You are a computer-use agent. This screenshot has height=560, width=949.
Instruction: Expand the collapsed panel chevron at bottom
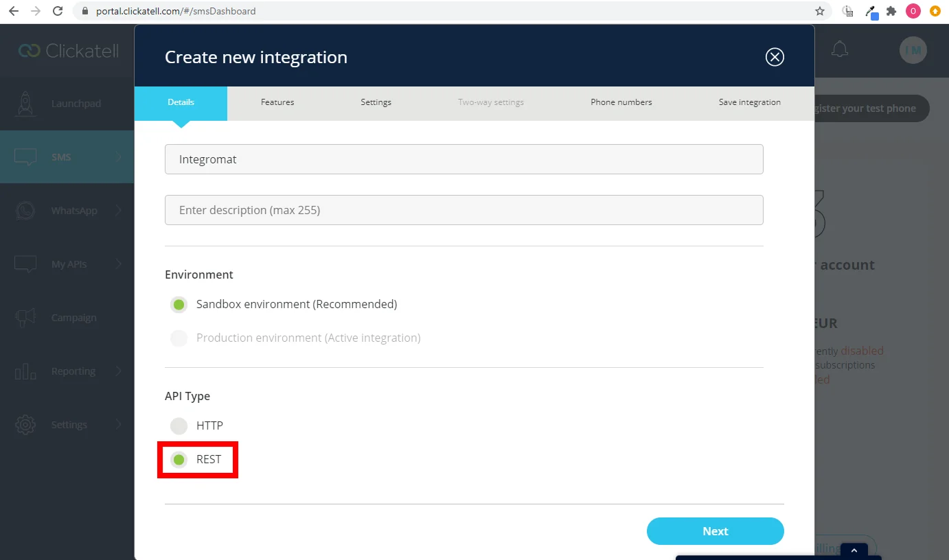tap(854, 550)
